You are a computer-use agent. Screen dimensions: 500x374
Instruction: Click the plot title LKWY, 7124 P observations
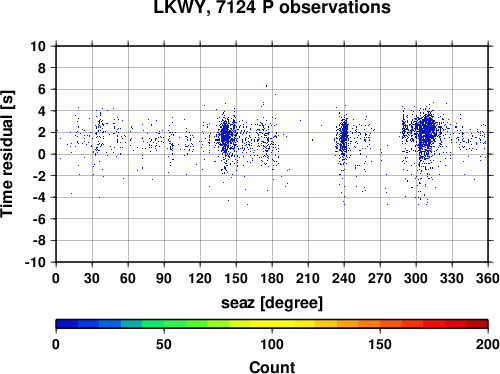[x=272, y=7]
